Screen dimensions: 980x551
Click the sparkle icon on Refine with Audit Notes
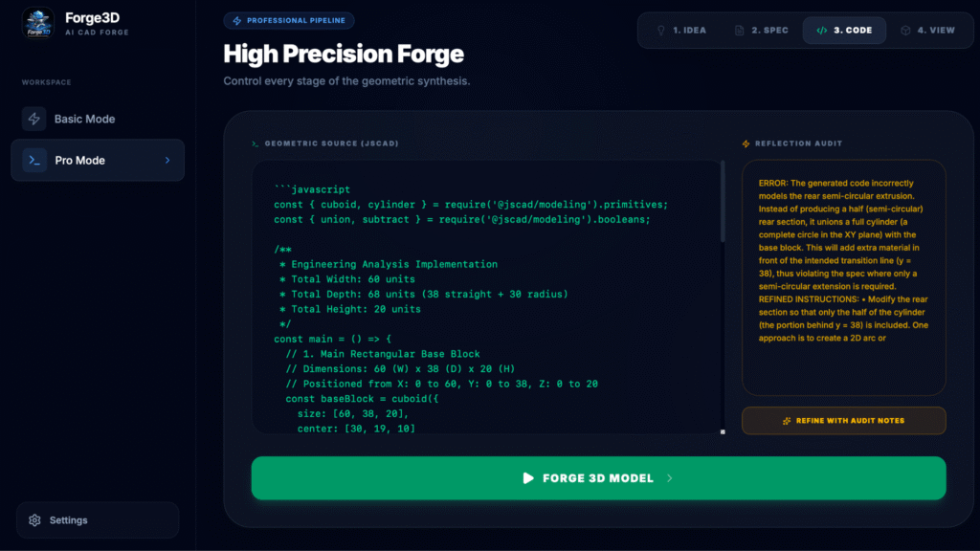pos(787,421)
